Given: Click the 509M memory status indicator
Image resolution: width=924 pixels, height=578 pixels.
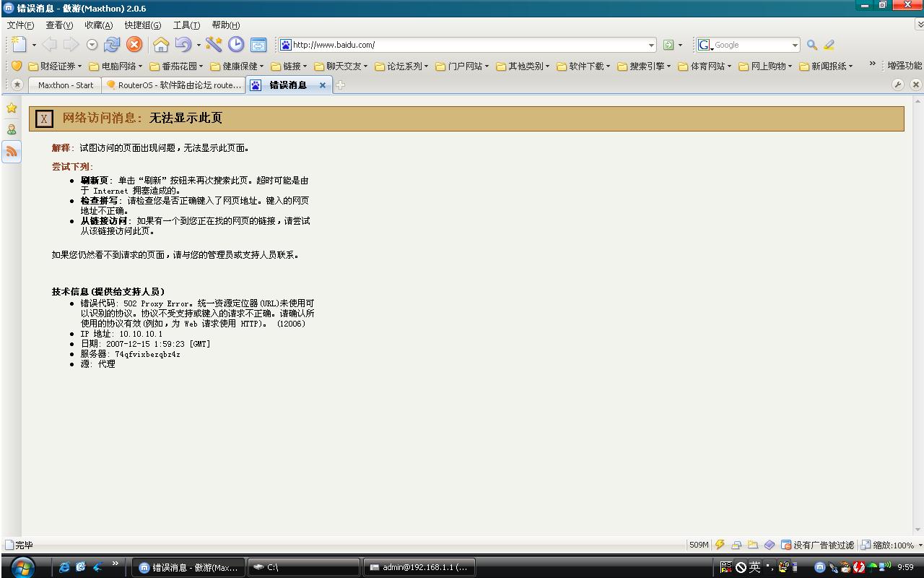Looking at the screenshot, I should click(699, 545).
